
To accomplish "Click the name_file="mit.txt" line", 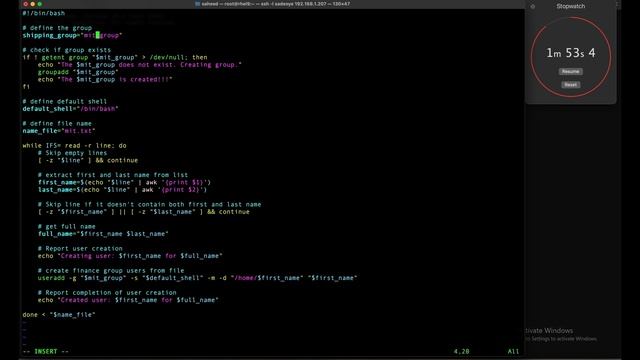I will [59, 131].
